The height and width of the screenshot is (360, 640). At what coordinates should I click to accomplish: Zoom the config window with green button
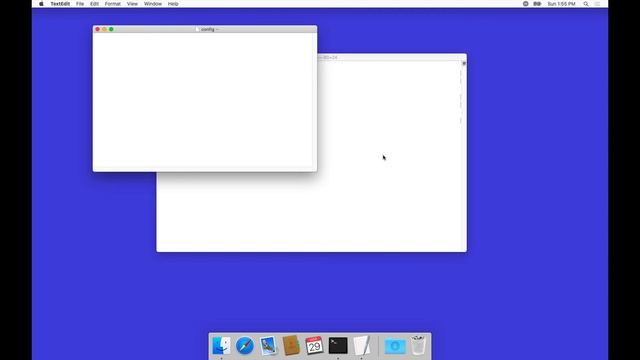click(x=111, y=29)
